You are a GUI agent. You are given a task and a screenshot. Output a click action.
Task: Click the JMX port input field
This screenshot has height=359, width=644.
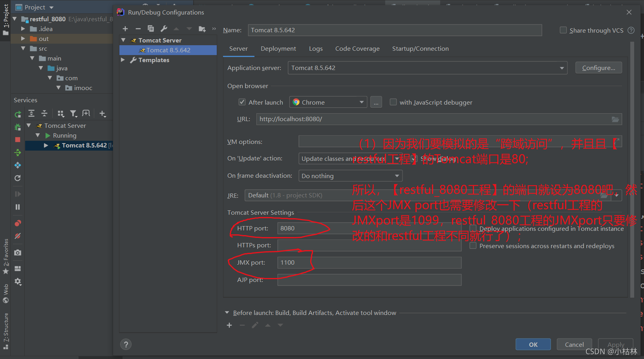coord(369,263)
